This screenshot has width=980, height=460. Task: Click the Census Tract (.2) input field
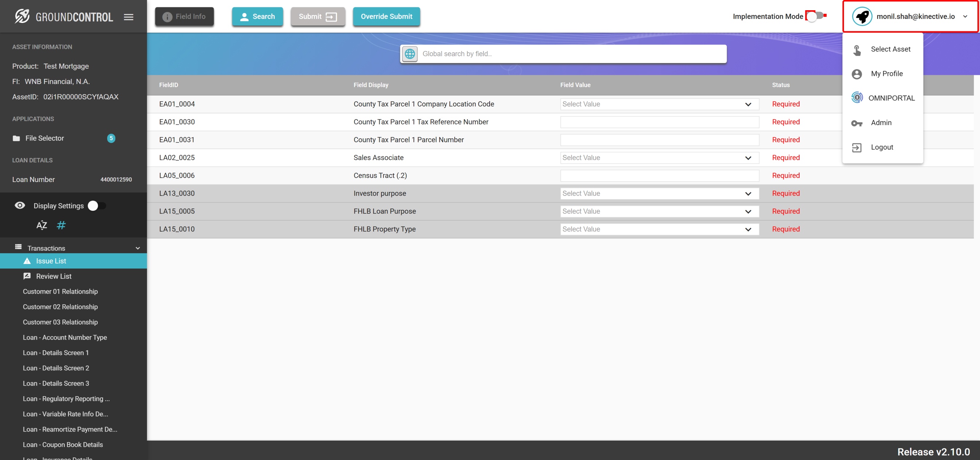[x=659, y=175]
